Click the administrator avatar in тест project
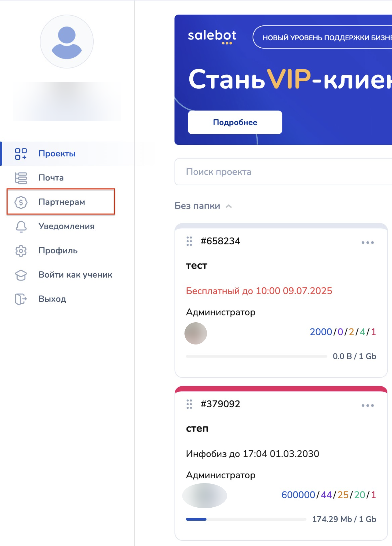 coord(196,333)
